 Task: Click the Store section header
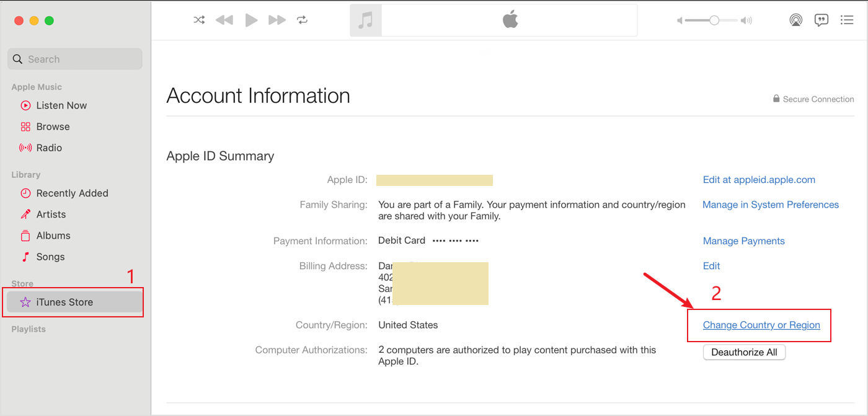[x=22, y=284]
